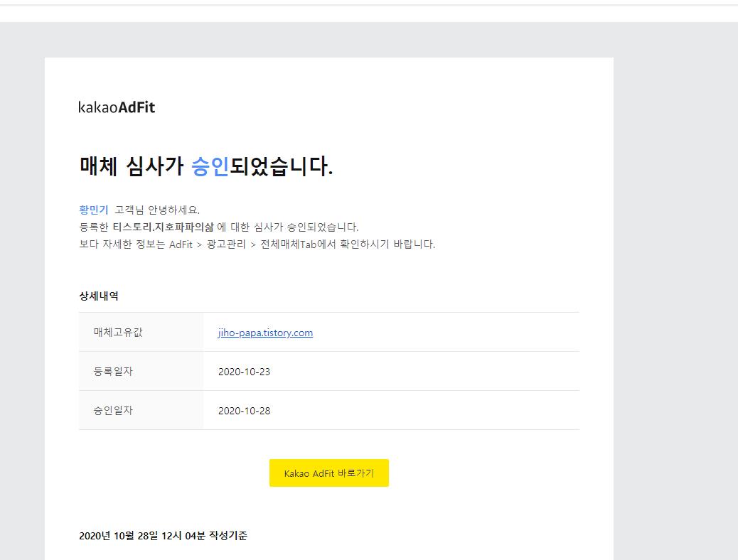Select the approval date 2020-10-28
This screenshot has width=738, height=560.
click(245, 411)
